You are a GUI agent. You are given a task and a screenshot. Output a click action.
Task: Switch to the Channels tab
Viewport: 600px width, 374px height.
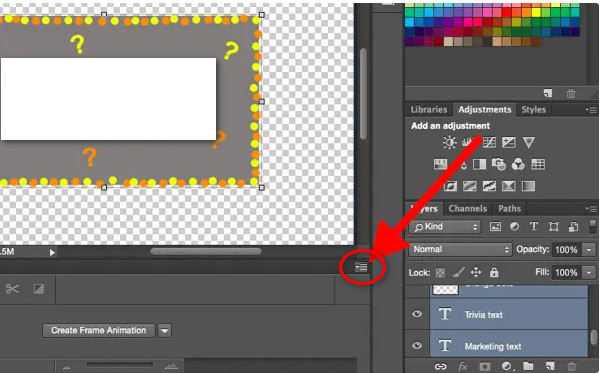point(468,209)
